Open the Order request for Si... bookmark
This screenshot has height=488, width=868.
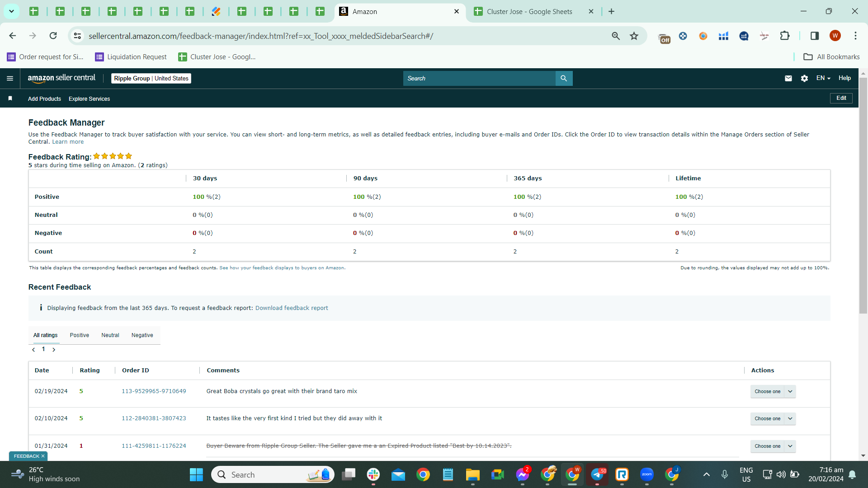pos(45,56)
